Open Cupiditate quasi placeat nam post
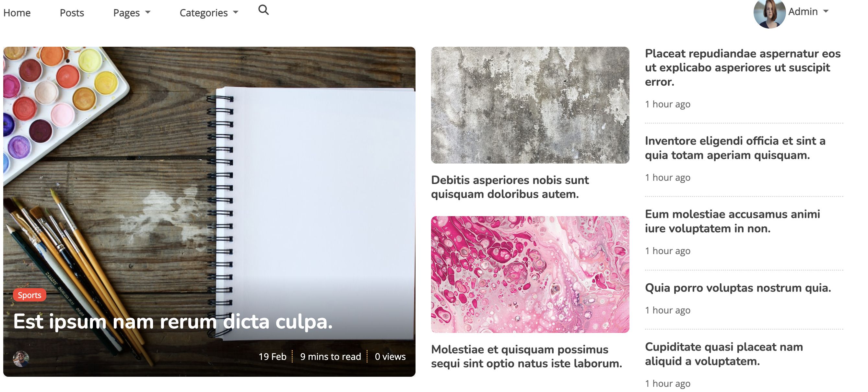Viewport: 868px width, 392px height. click(724, 354)
